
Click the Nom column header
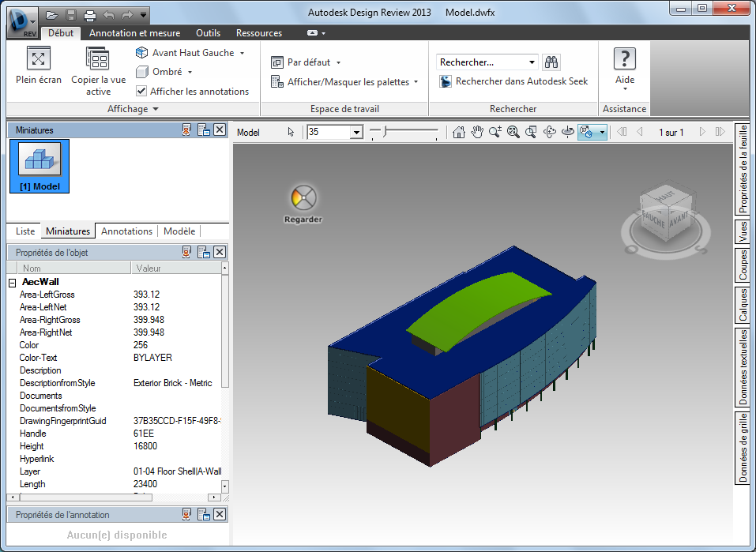73,268
